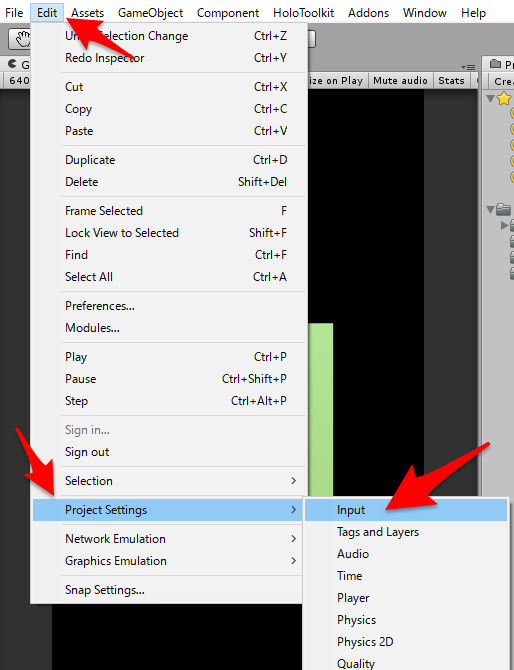Expand the first Assets subfolder
The image size is (514, 670).
[504, 225]
